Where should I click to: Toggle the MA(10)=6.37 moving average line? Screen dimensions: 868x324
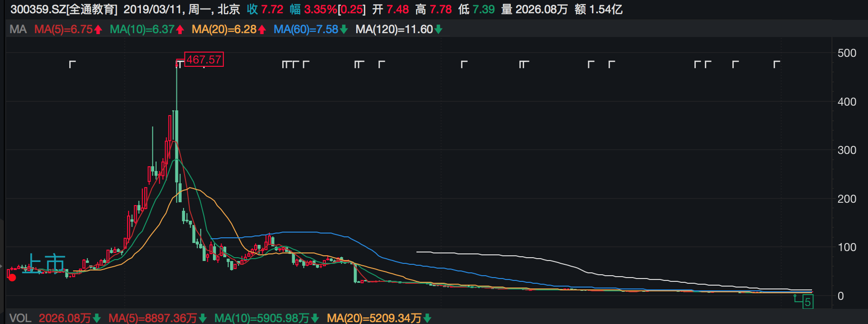pos(142,29)
